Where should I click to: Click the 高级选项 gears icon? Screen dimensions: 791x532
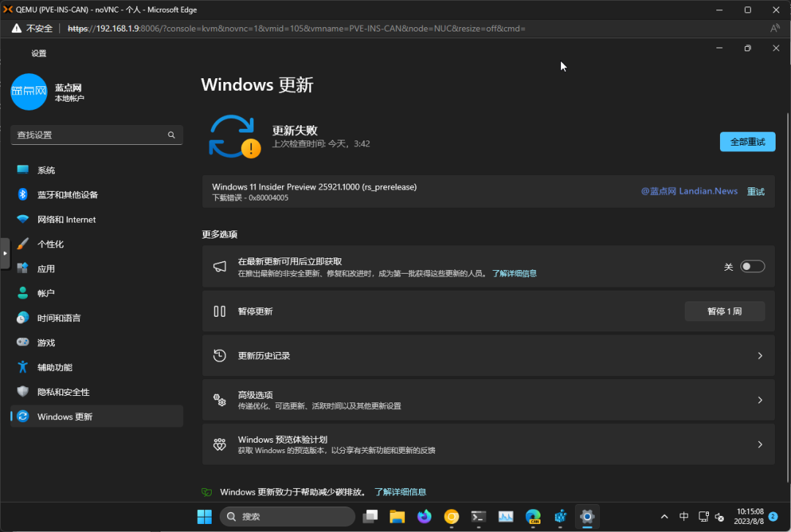220,400
